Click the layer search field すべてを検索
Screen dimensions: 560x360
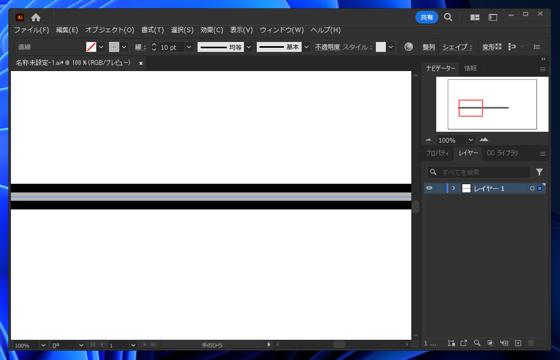pos(479,172)
